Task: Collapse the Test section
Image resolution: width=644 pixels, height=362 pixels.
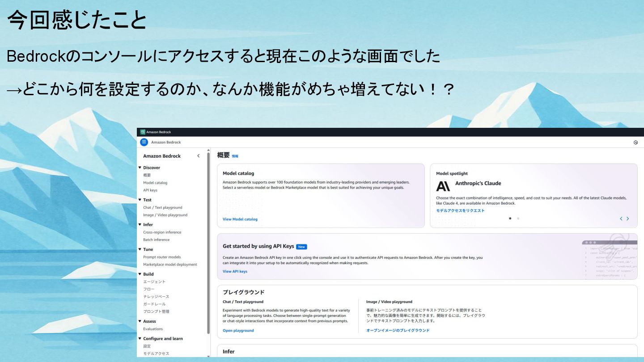Action: pyautogui.click(x=140, y=200)
